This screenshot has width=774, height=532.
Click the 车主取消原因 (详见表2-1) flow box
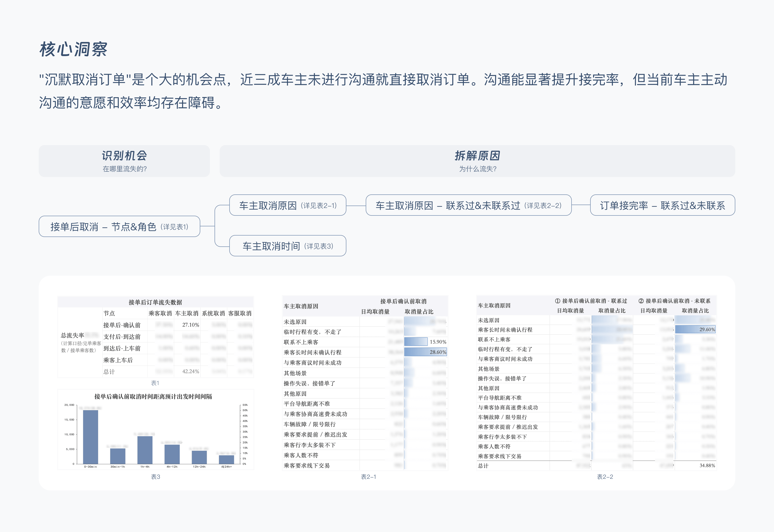click(x=288, y=205)
